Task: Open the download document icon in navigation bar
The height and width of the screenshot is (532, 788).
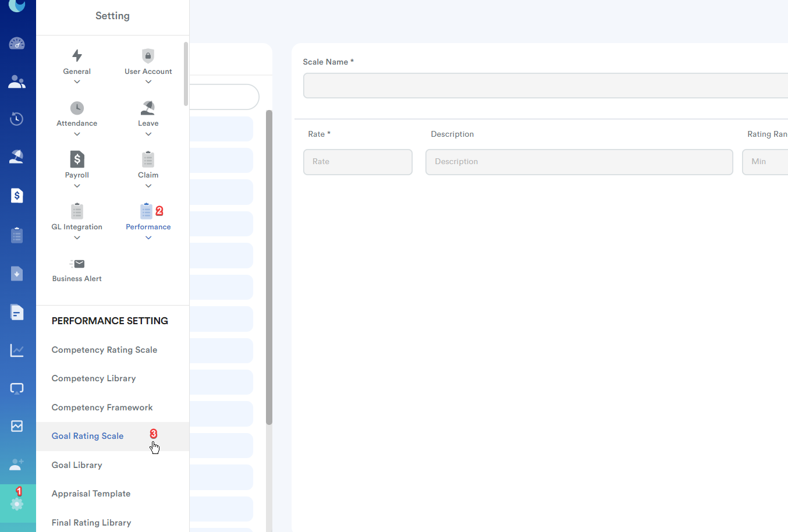Action: [17, 274]
